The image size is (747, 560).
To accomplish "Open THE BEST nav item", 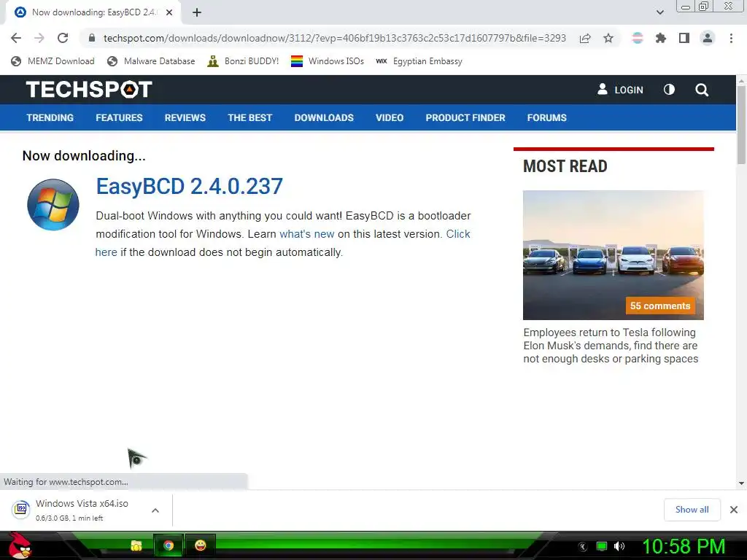I will click(249, 117).
